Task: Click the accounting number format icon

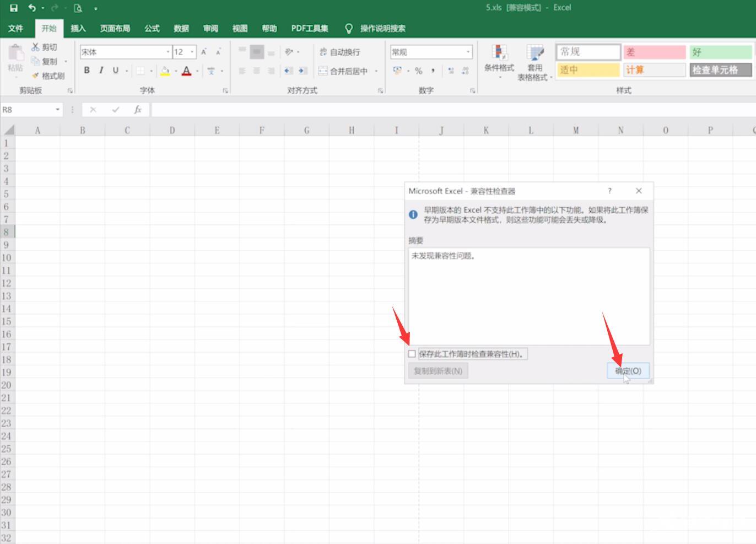Action: 397,71
